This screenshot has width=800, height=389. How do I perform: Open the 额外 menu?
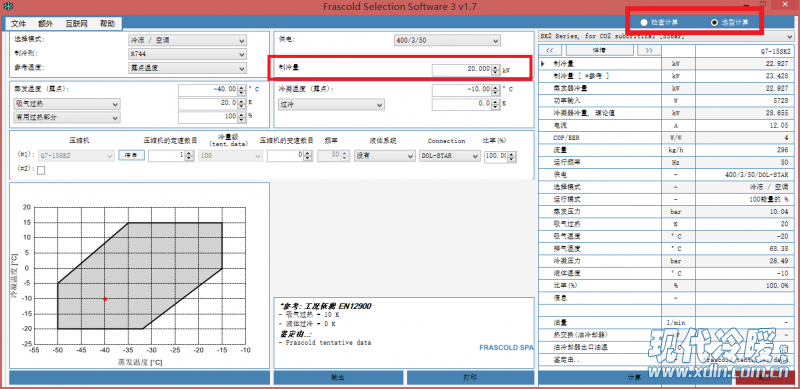(45, 23)
